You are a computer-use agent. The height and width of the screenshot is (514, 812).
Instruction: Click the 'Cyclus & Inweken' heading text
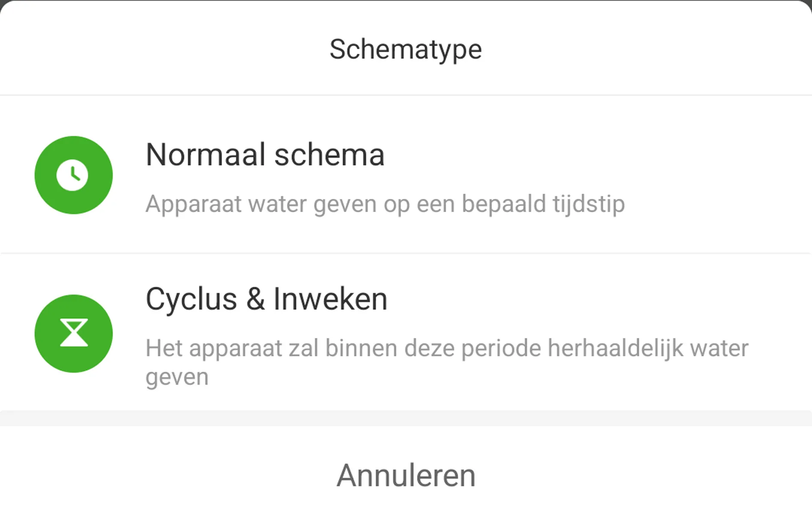click(266, 299)
